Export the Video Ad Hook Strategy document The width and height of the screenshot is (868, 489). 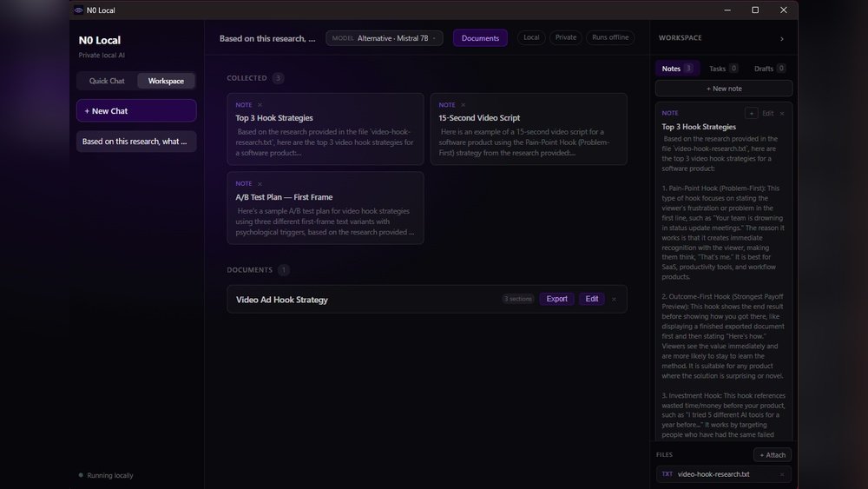[556, 299]
